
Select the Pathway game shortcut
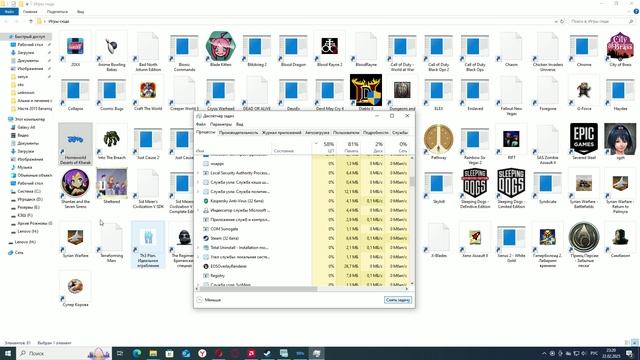pos(438,142)
